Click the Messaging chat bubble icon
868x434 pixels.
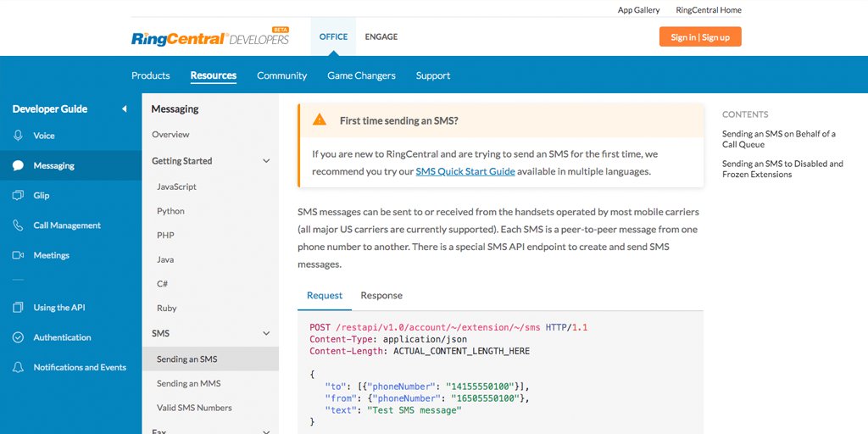(x=18, y=166)
